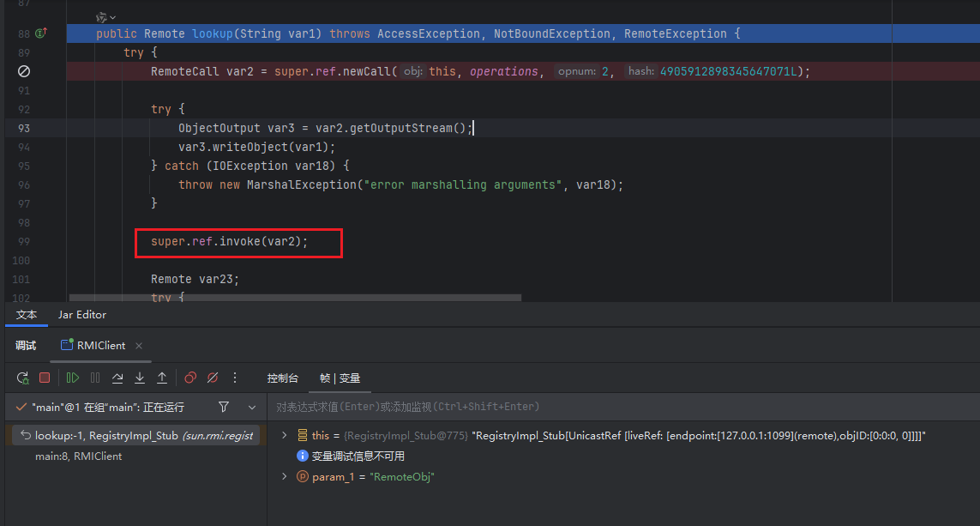
Task: Toggle the breakpoint marker on line 90
Action: point(24,71)
